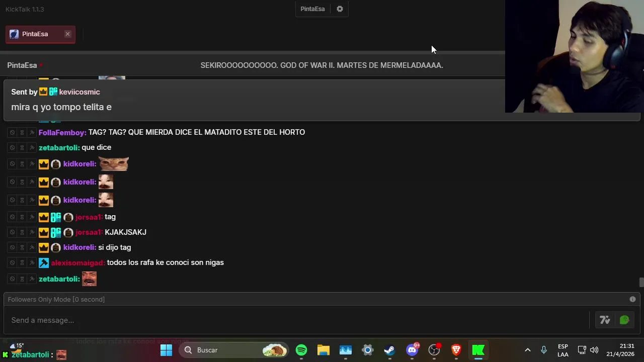Open Spotify from the taskbar
Screen dimensions: 644x362
[301, 350]
